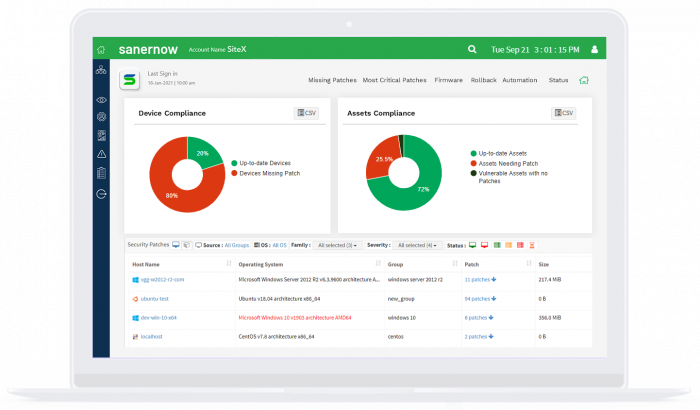Filter by red monitor status icon
This screenshot has width=700, height=410.
(x=484, y=245)
